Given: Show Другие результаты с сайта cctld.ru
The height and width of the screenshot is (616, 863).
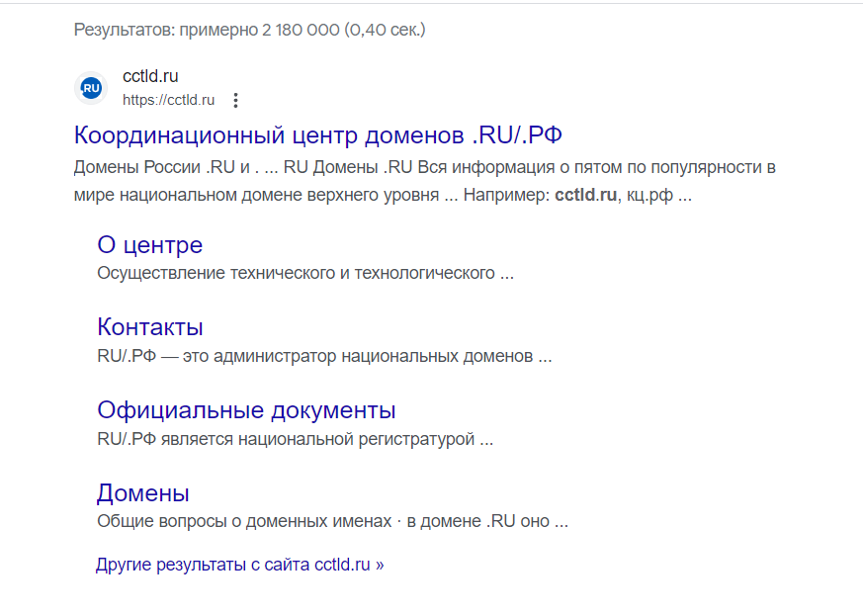Looking at the screenshot, I should coord(239,565).
